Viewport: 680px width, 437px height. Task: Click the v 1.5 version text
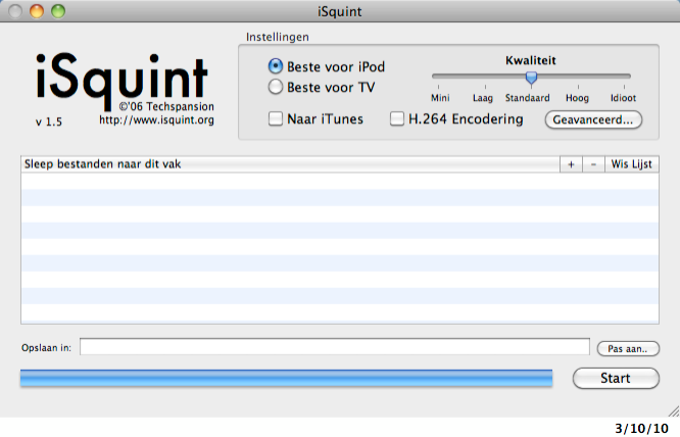[x=49, y=122]
